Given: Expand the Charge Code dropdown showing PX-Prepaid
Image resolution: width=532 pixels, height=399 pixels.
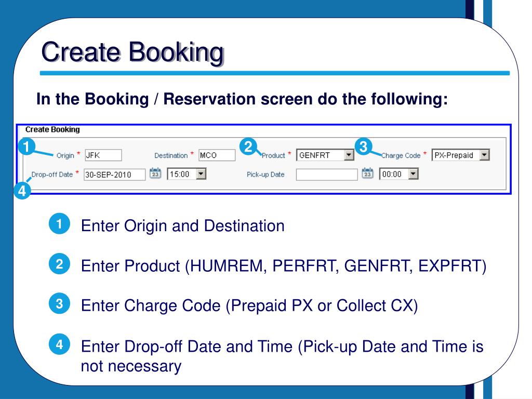Looking at the screenshot, I should point(484,155).
